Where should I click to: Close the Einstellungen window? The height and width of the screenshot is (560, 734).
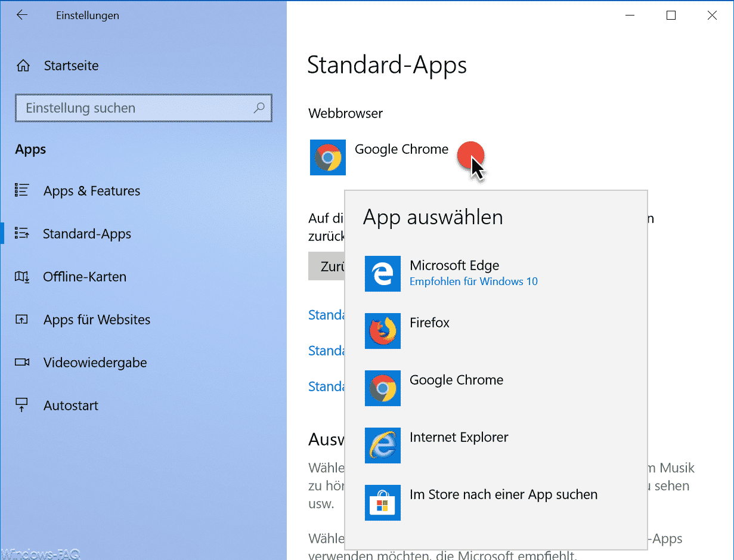[x=712, y=16]
